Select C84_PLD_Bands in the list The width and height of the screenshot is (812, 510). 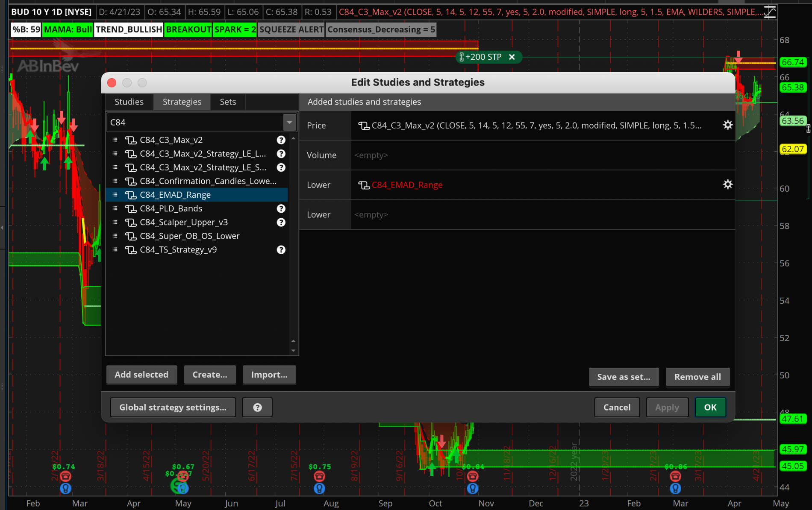pos(197,208)
